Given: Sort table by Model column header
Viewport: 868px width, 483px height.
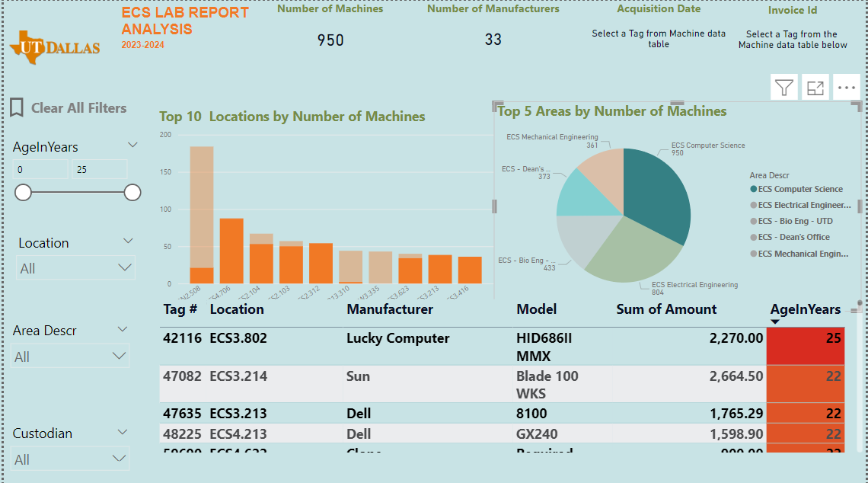Looking at the screenshot, I should tap(537, 309).
